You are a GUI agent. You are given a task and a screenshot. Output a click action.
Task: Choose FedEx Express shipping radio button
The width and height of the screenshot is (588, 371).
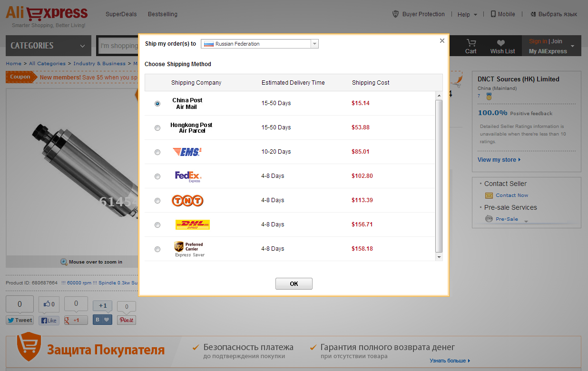(x=157, y=176)
